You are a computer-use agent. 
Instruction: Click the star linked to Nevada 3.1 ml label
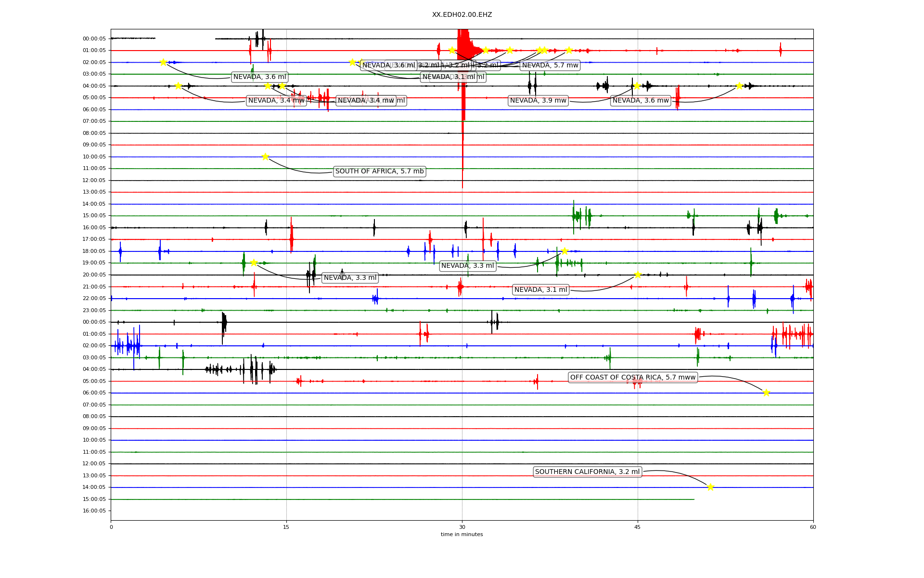click(x=638, y=275)
